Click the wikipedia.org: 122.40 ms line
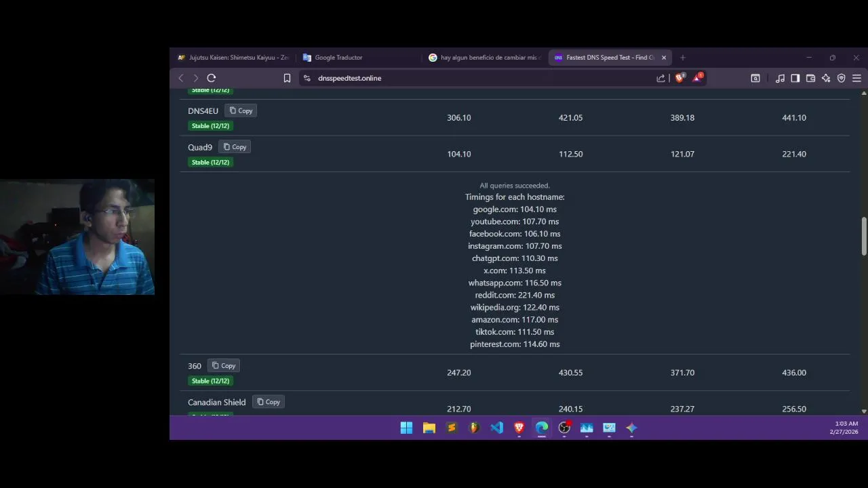The height and width of the screenshot is (488, 868). [x=515, y=307]
